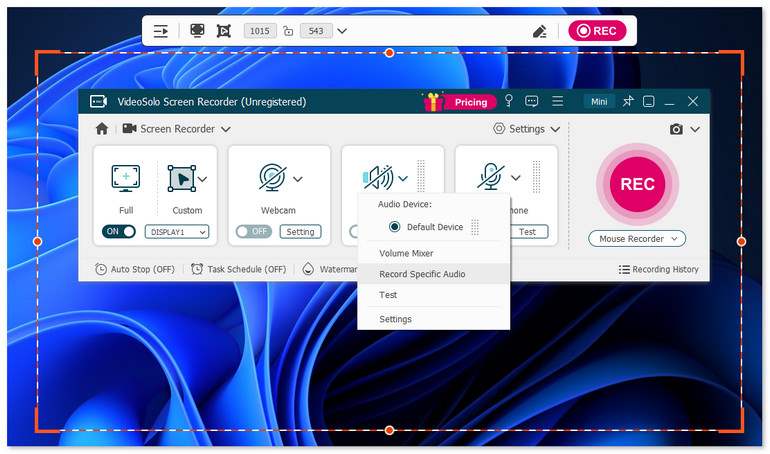This screenshot has height=454, width=770.
Task: Select custom region icon in top toolbar
Action: pos(224,31)
